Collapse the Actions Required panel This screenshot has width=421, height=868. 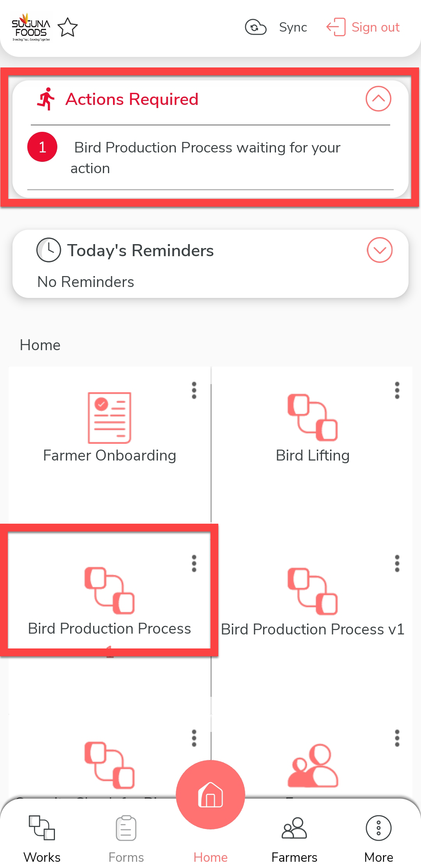pos(378,99)
